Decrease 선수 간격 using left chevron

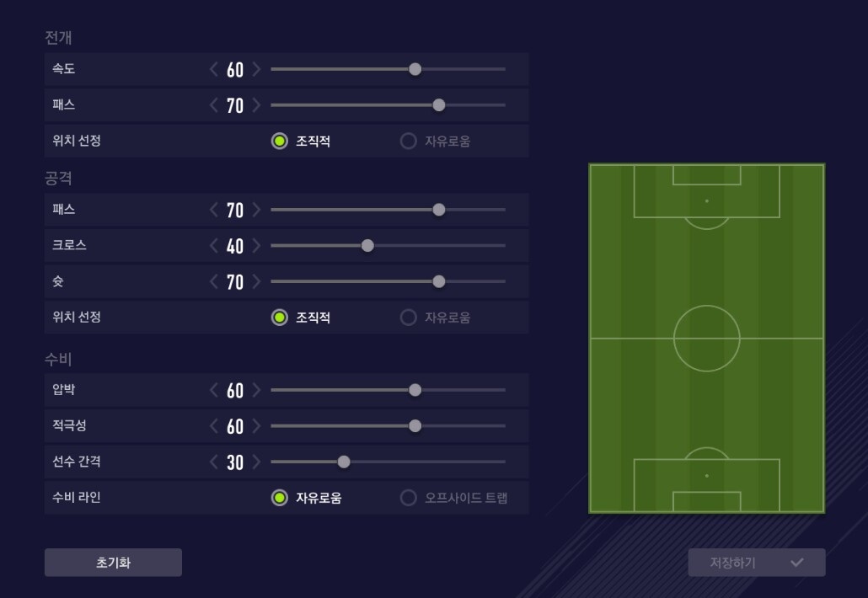214,462
